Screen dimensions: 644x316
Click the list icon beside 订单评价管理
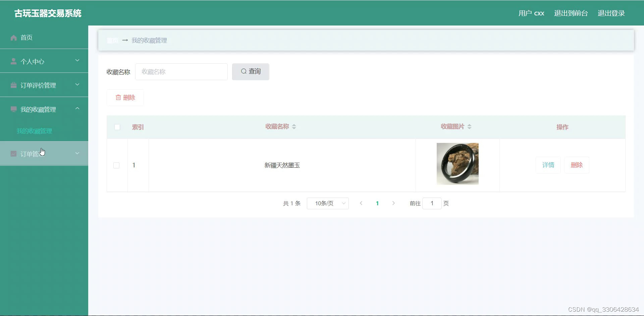pos(13,85)
